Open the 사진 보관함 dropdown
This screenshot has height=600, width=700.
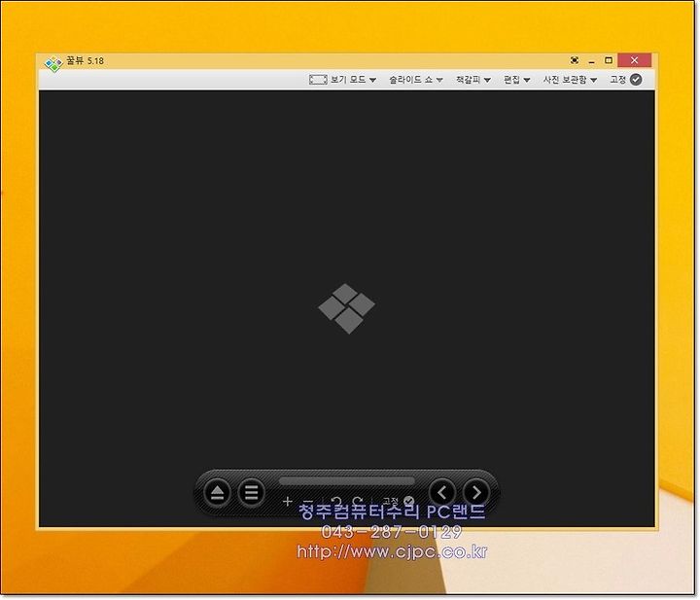click(x=570, y=80)
